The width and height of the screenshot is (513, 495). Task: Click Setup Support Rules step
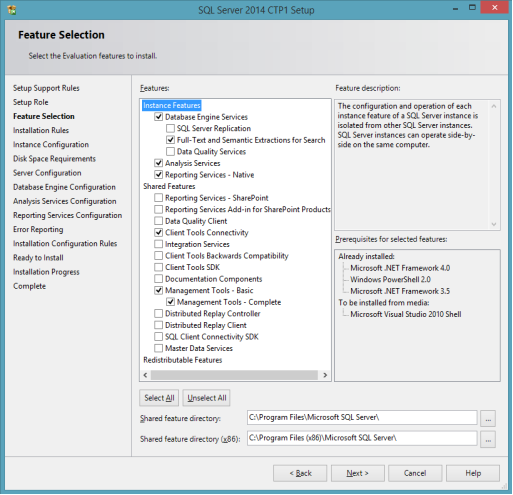coord(46,88)
